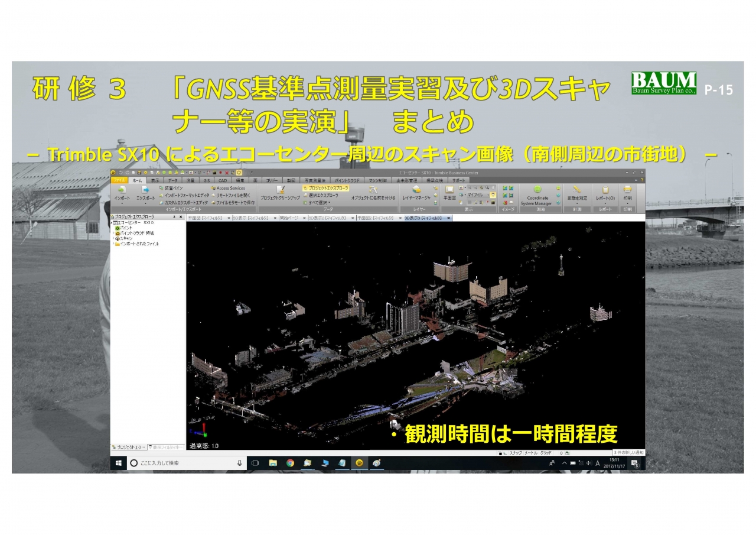Open Custom Export Editor (カスタムエクスポートエディタ)
The width and height of the screenshot is (756, 535).
[x=183, y=202]
